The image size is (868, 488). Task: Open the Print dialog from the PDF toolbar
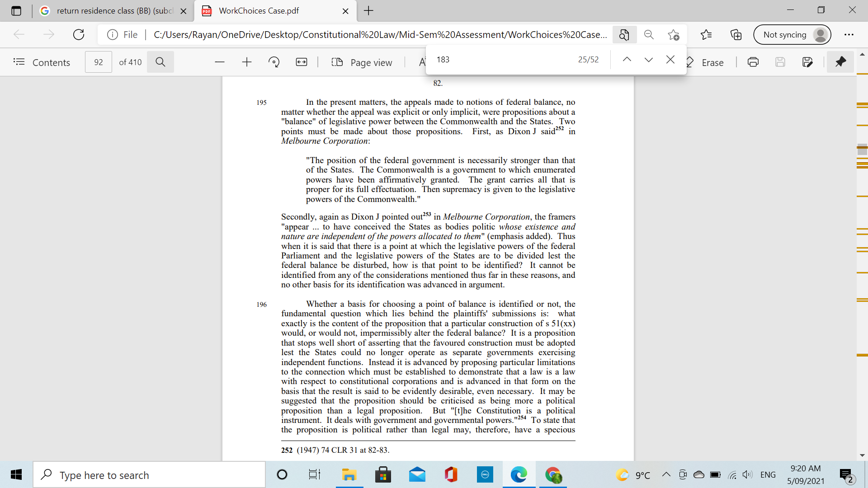[753, 62]
